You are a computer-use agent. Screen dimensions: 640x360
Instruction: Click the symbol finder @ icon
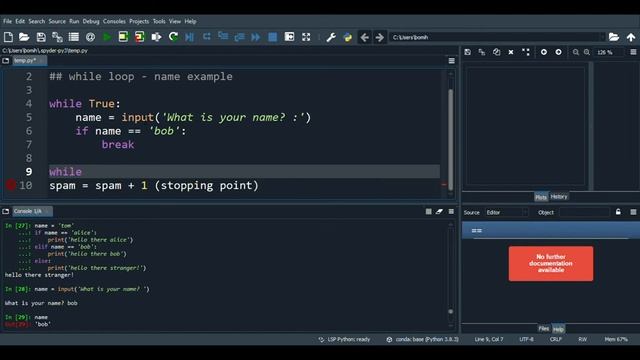[x=91, y=37]
